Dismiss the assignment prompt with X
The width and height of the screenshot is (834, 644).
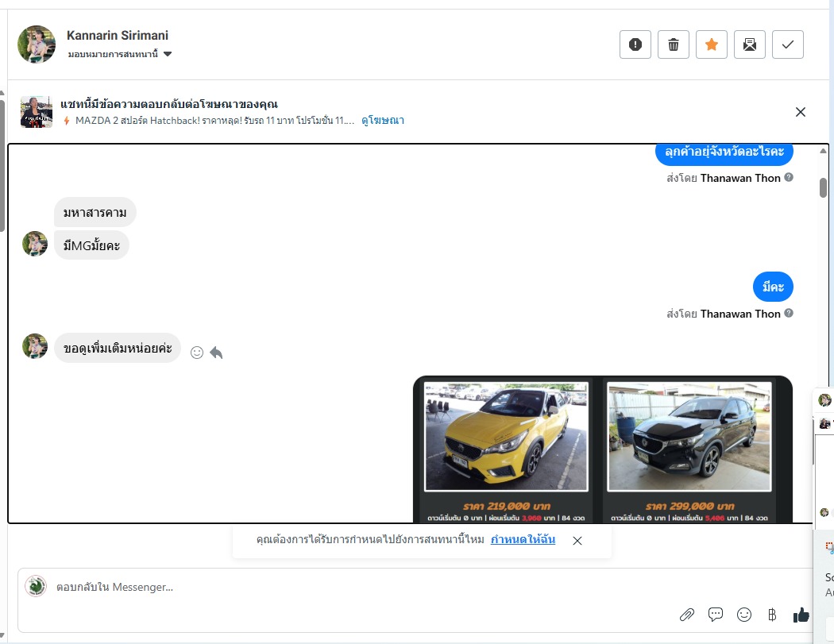[577, 540]
